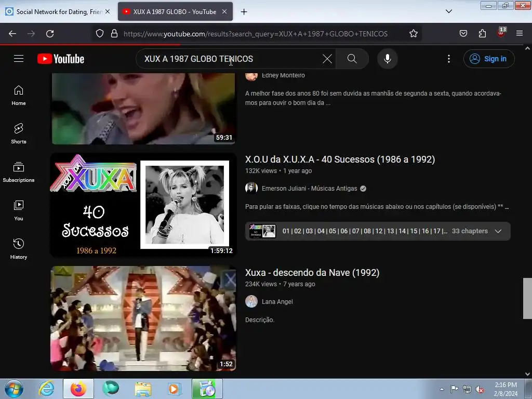532x399 pixels.
Task: Click the Sign in button
Action: tap(488, 59)
